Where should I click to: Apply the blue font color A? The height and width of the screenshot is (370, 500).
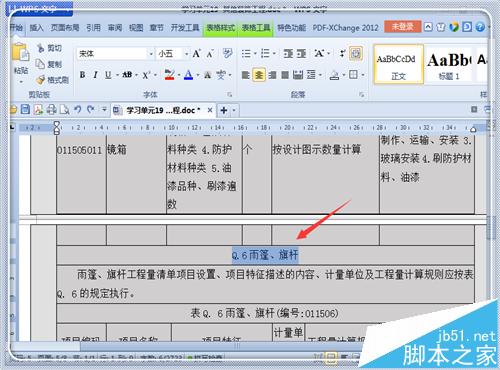[189, 75]
